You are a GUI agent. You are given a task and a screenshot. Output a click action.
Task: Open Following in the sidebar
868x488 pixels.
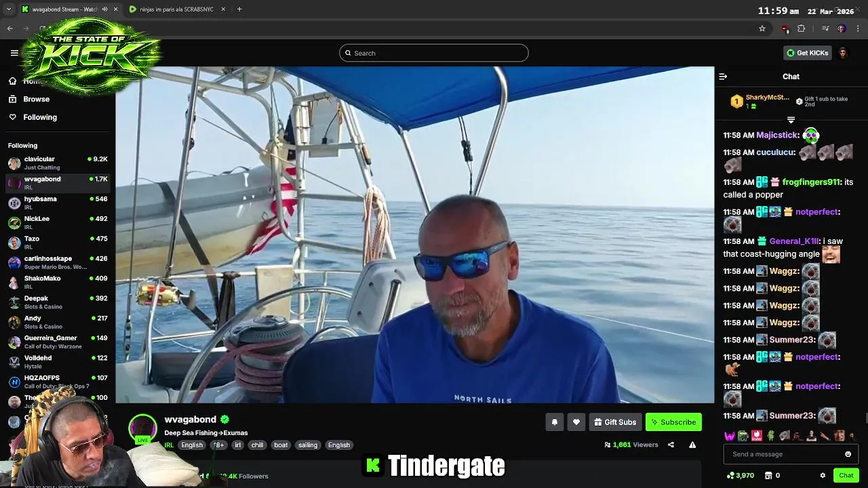coord(40,117)
